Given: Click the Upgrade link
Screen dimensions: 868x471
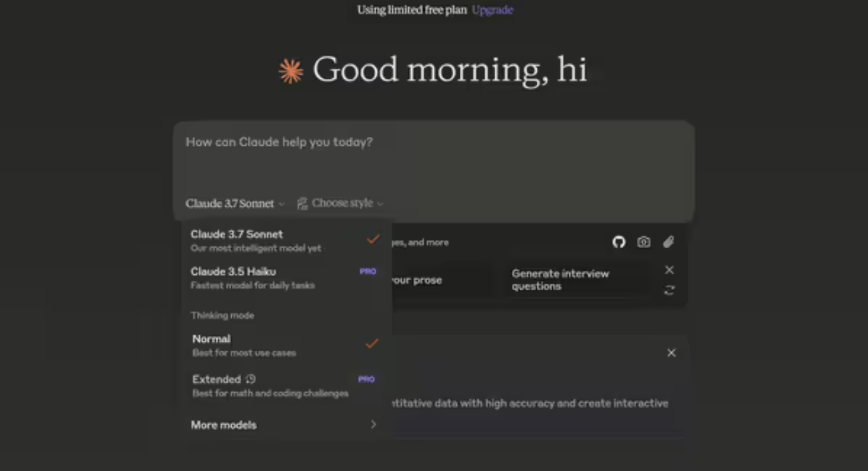Looking at the screenshot, I should (x=492, y=10).
